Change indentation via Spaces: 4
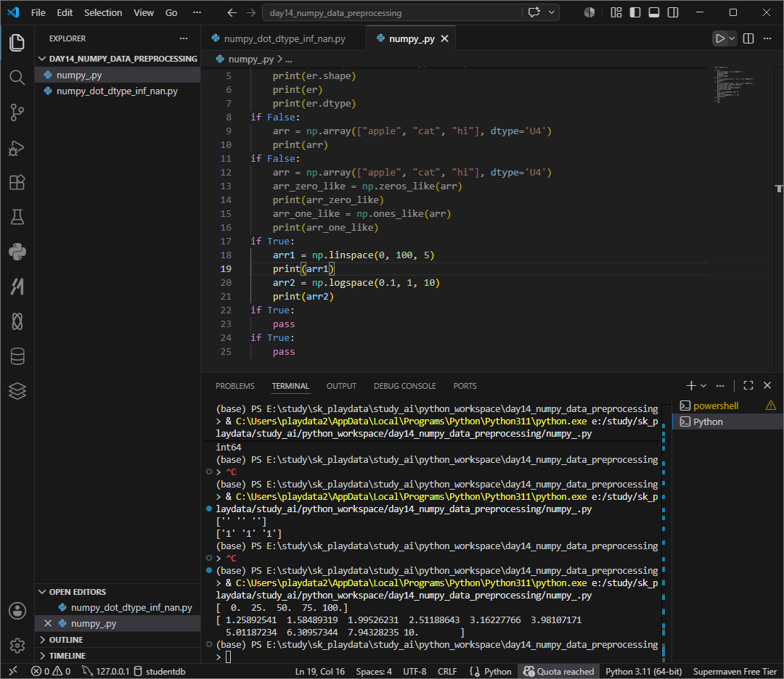Viewport: 784px width, 679px height. (374, 671)
